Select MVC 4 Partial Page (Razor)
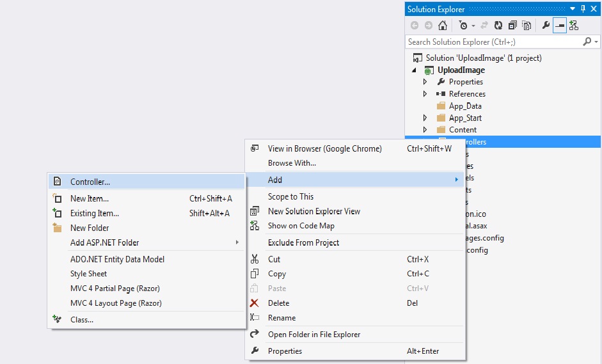602x364 pixels. click(147, 289)
